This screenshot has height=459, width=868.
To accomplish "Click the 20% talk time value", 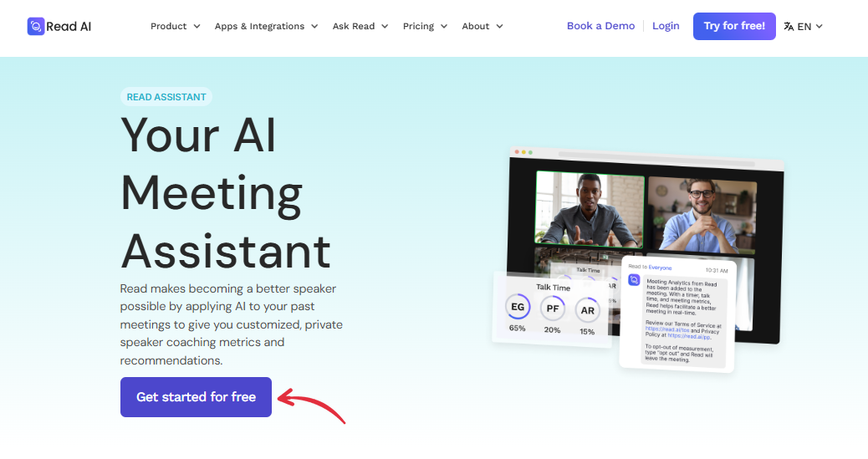I will (x=552, y=330).
